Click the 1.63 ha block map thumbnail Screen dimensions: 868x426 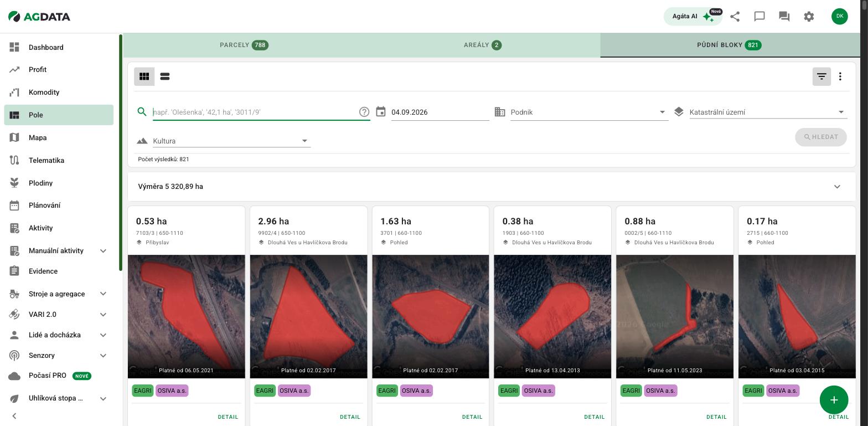coord(431,316)
